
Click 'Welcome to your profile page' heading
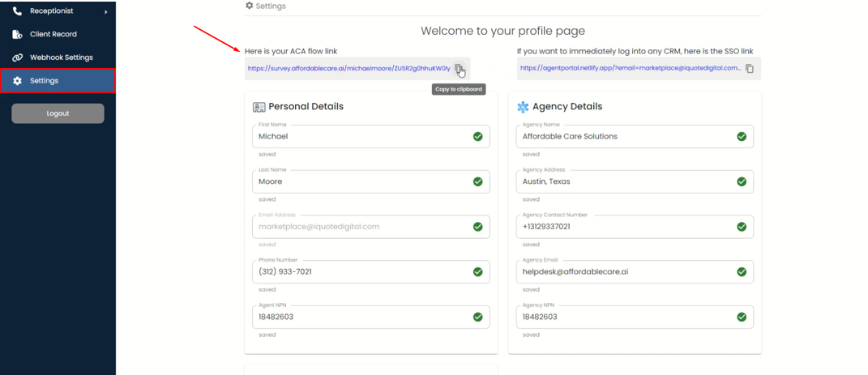[x=502, y=31]
